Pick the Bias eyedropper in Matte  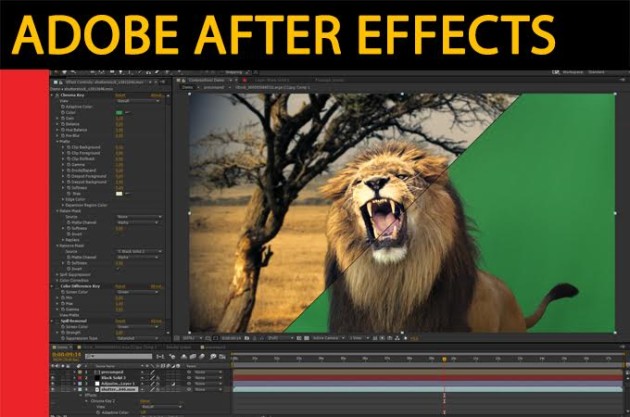[128, 194]
